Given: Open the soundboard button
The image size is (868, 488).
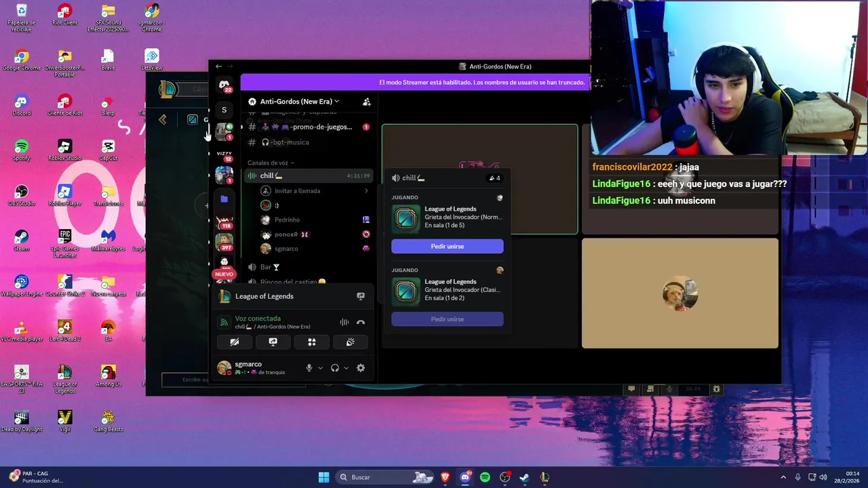Looking at the screenshot, I should coord(351,342).
